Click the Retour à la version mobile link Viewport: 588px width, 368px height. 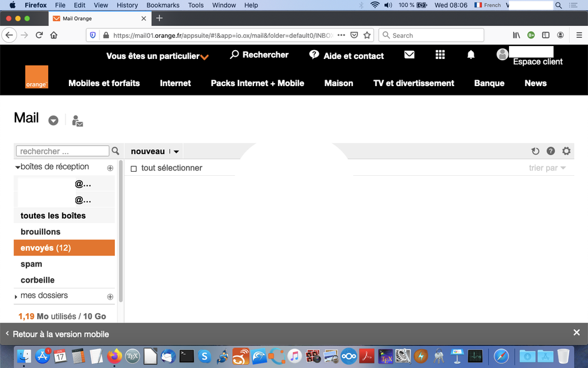(x=59, y=334)
